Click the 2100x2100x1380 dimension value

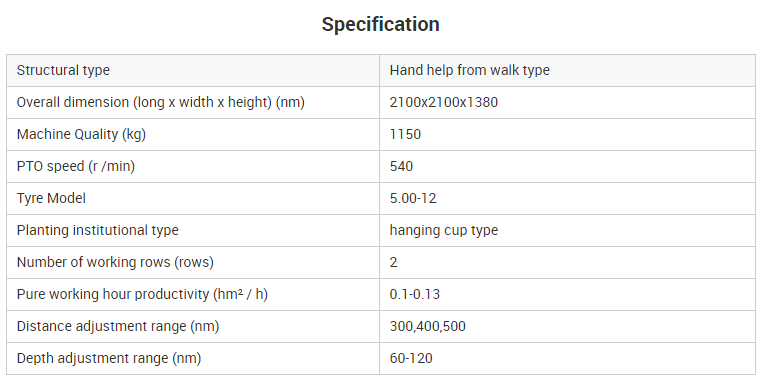(x=444, y=102)
